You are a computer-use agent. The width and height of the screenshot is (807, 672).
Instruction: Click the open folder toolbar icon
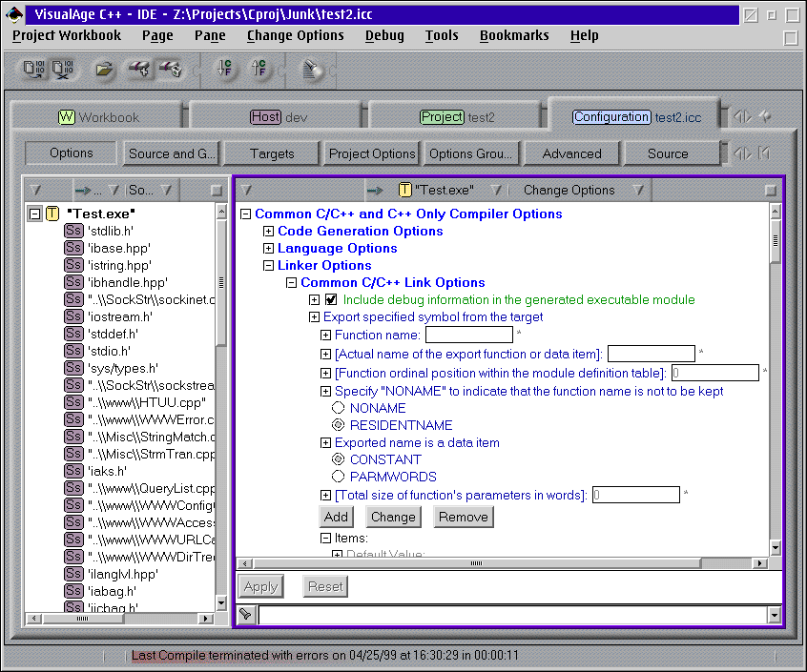coord(105,69)
